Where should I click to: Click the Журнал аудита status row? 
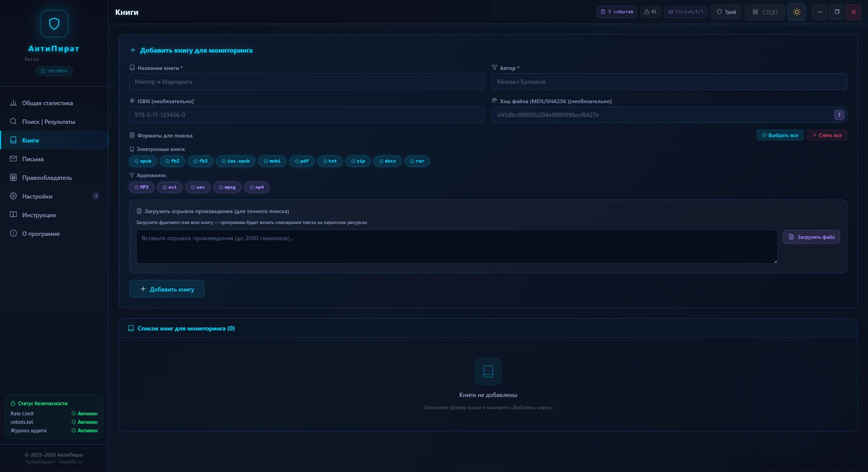pyautogui.click(x=54, y=431)
